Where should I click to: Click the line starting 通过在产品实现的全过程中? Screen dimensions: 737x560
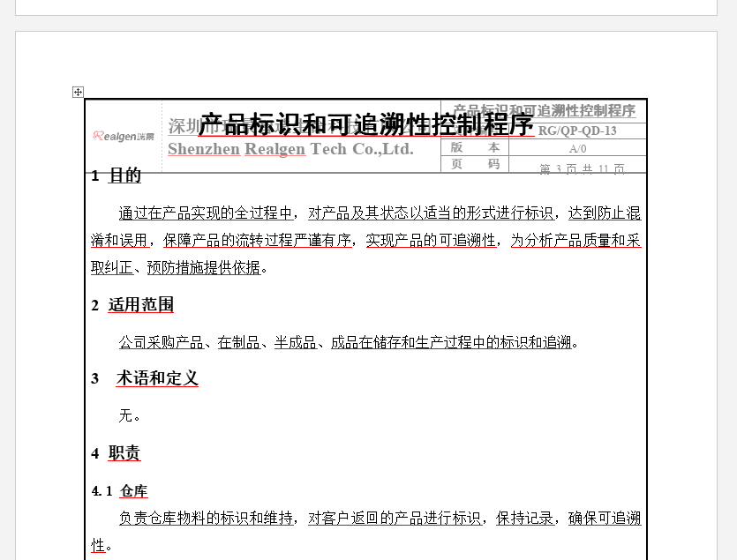tap(380, 213)
